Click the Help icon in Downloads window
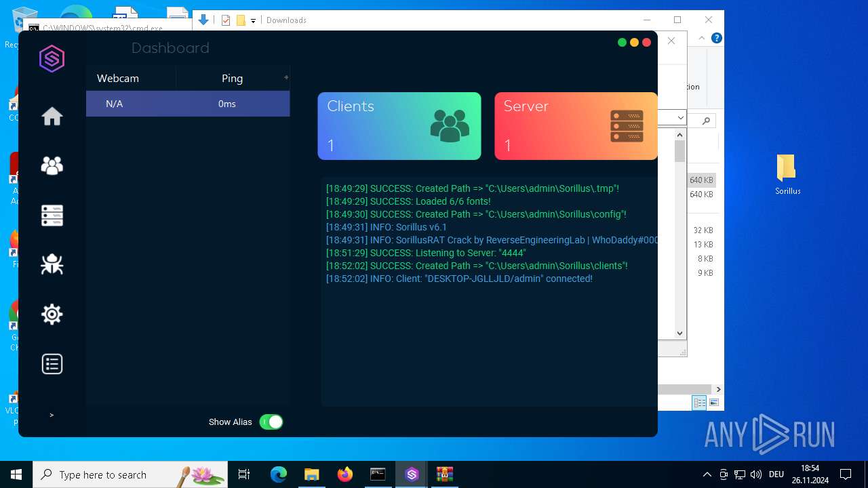The height and width of the screenshot is (488, 868). 716,38
